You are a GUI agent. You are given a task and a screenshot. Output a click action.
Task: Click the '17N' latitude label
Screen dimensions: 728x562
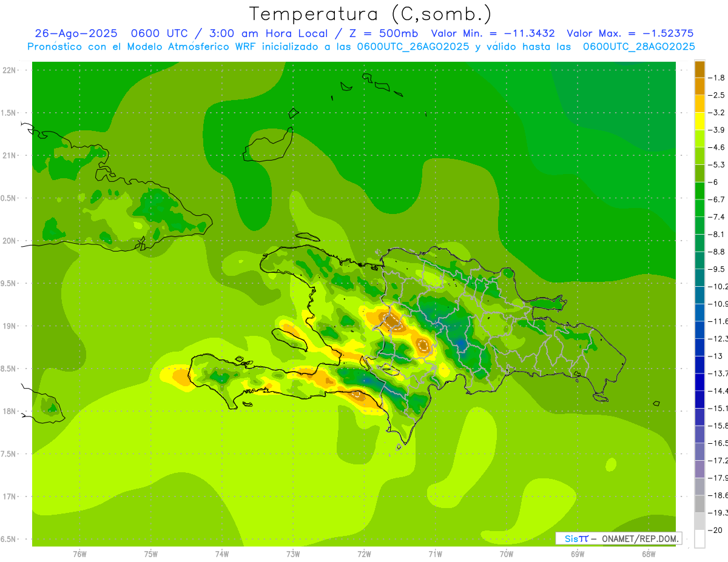(8, 497)
